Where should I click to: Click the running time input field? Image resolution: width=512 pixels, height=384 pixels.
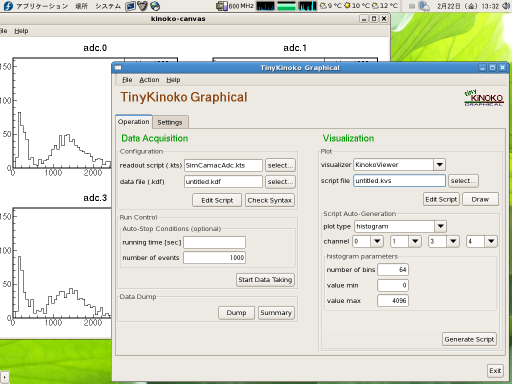click(214, 242)
